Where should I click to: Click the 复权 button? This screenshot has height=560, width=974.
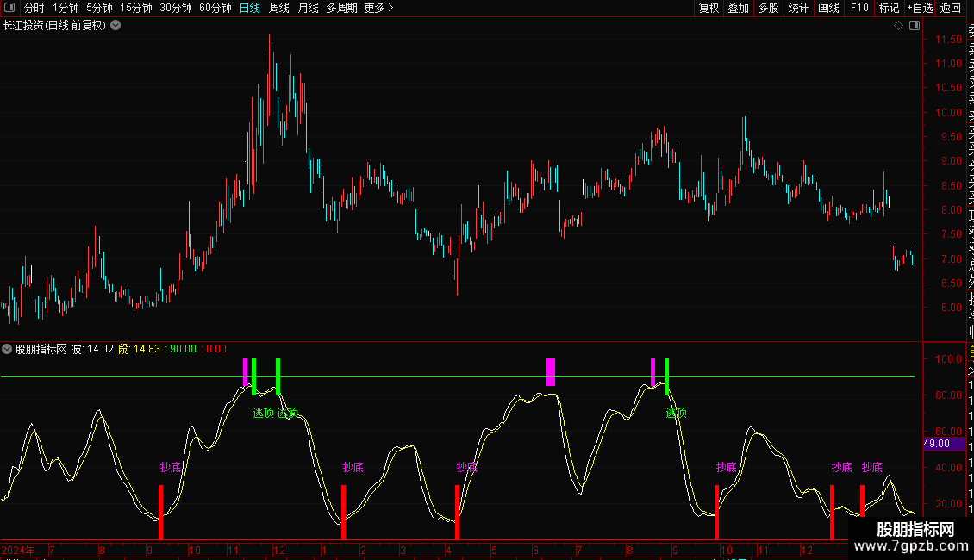pyautogui.click(x=709, y=8)
